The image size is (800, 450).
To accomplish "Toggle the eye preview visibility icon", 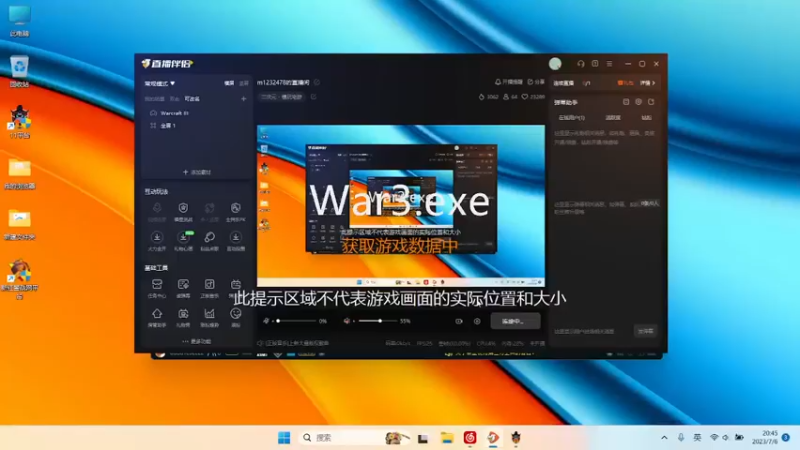I will [x=459, y=321].
